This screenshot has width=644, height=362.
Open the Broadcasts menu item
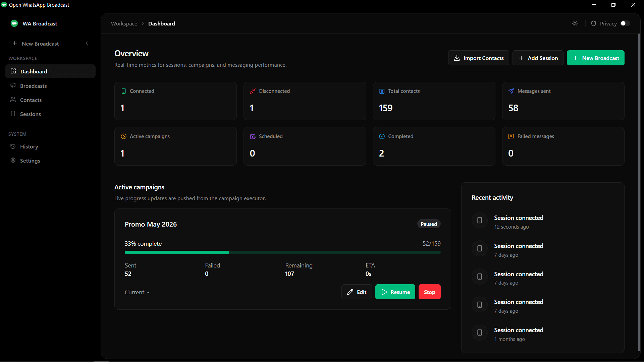coord(50,86)
